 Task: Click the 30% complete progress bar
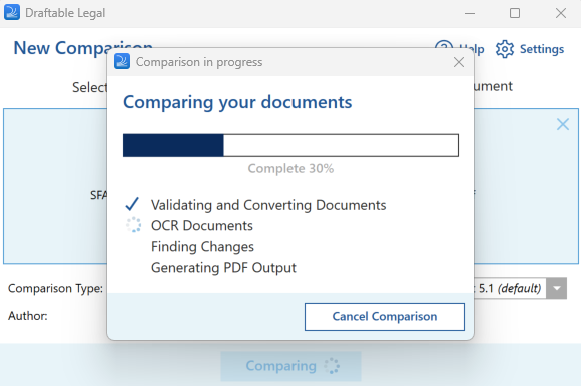point(291,145)
